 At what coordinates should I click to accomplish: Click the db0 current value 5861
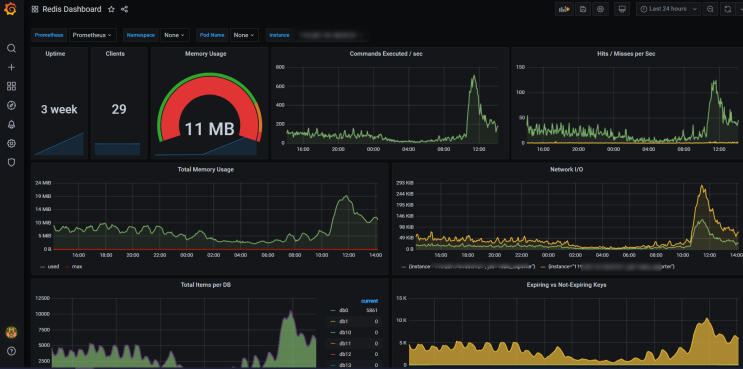pyautogui.click(x=372, y=311)
